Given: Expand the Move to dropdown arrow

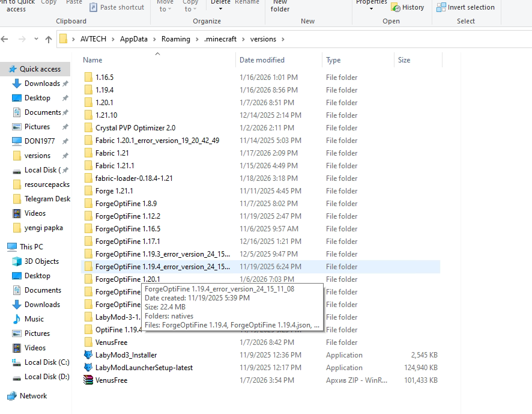Looking at the screenshot, I should [170, 10].
